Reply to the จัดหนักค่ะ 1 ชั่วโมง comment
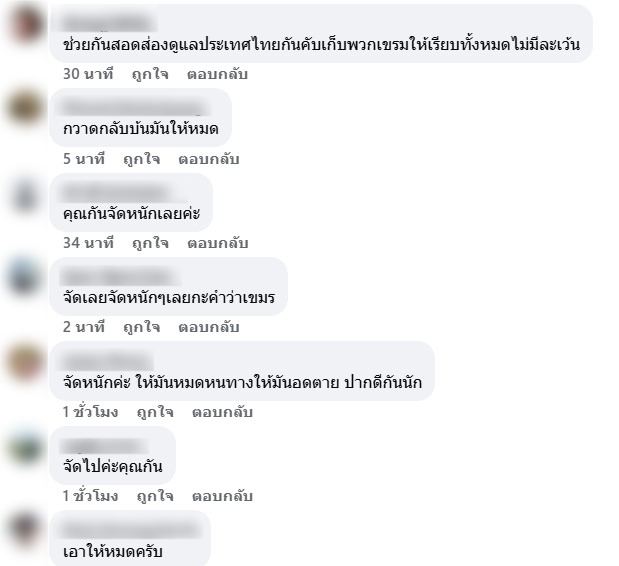This screenshot has width=619, height=566. click(222, 412)
